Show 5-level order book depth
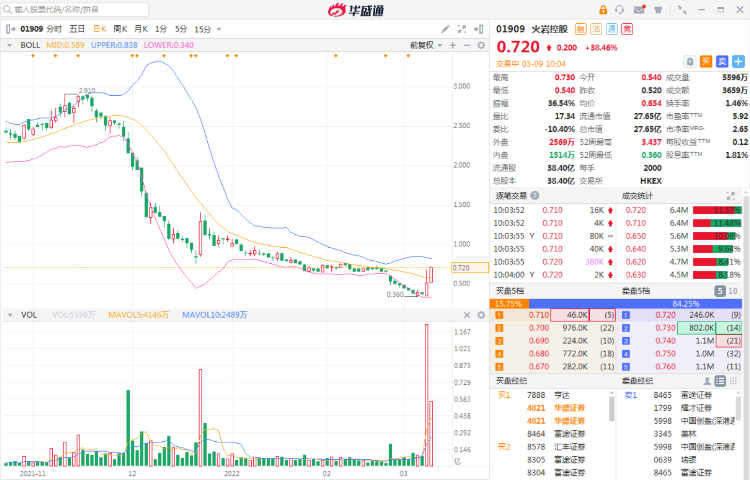The width and height of the screenshot is (750, 480). click(720, 291)
